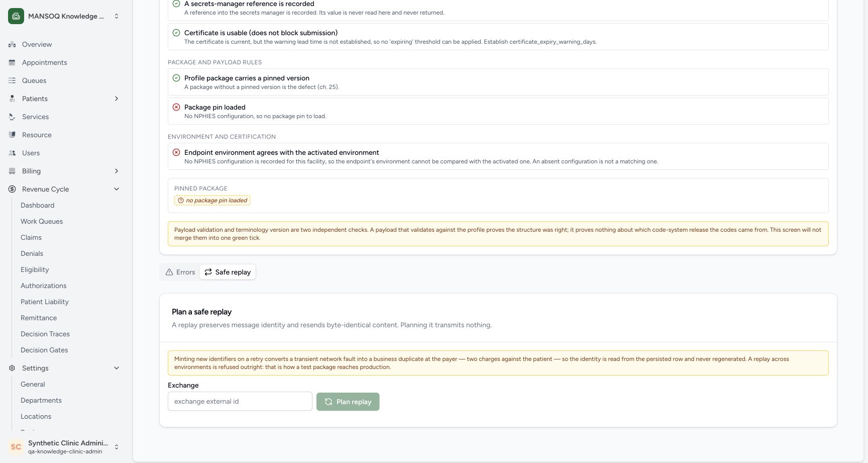Open Decision Traces
868x463 pixels.
point(45,334)
